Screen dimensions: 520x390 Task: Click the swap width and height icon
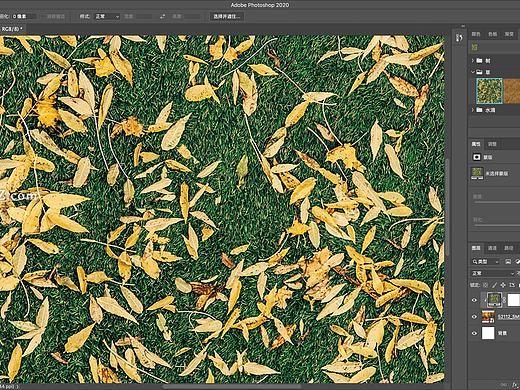162,16
